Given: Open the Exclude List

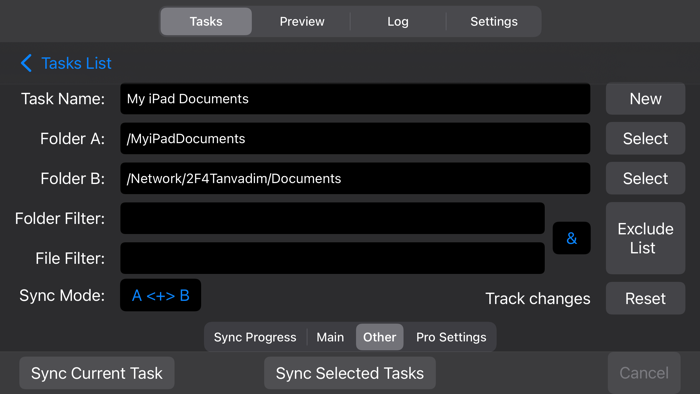Looking at the screenshot, I should click(645, 238).
